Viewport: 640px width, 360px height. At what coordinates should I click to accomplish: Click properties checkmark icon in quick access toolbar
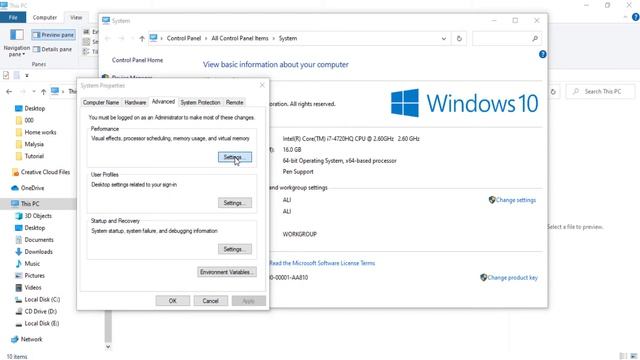[x=6, y=75]
